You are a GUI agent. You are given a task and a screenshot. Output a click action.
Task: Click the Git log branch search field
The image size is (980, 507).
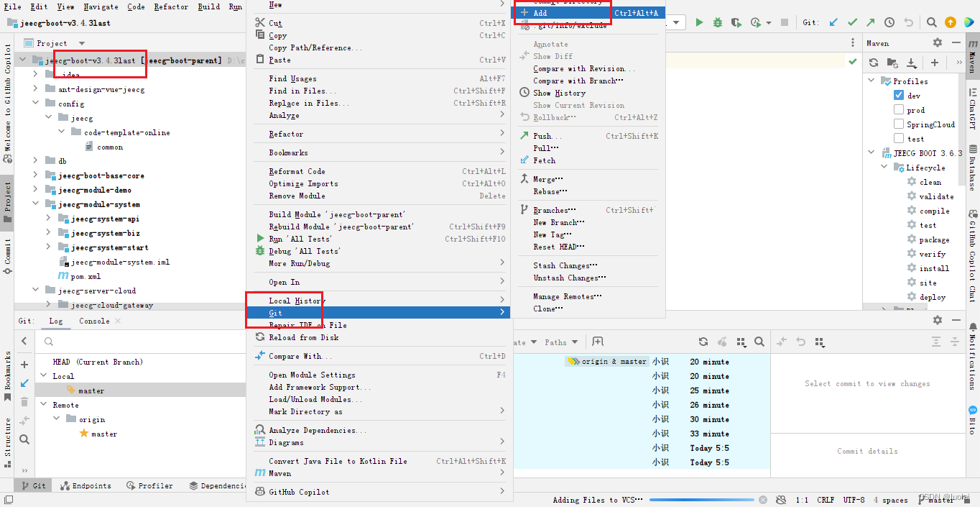point(141,342)
